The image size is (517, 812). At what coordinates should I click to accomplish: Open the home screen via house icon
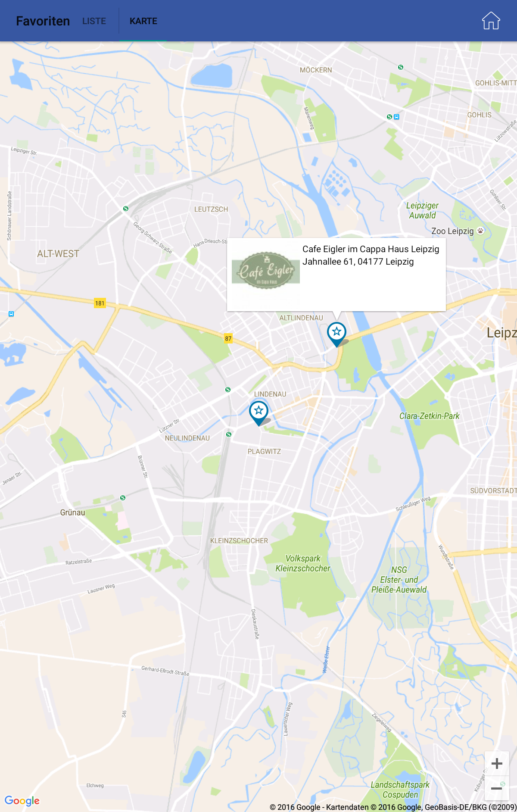pyautogui.click(x=491, y=21)
